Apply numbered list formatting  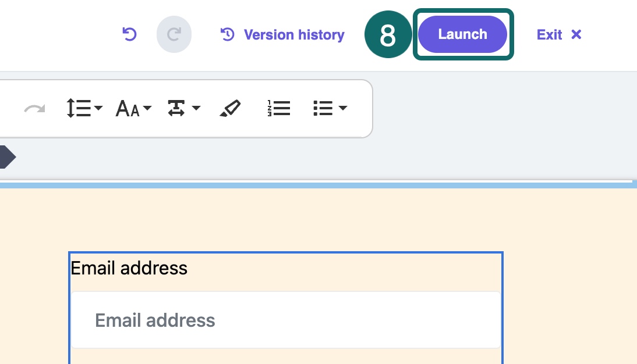[279, 108]
